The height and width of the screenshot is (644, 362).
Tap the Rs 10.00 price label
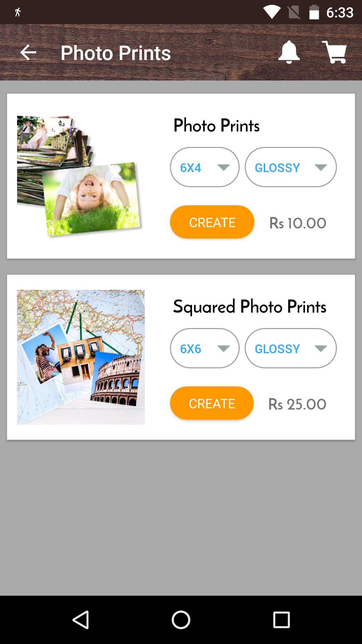[298, 223]
